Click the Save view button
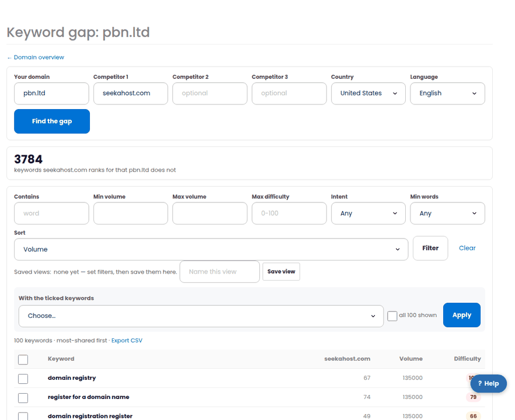 [281, 272]
